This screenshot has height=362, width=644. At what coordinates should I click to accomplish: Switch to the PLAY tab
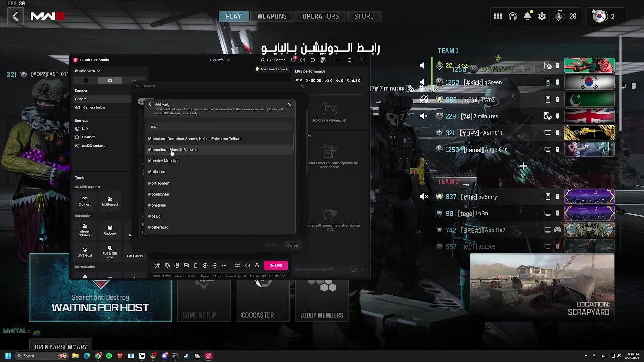[233, 16]
